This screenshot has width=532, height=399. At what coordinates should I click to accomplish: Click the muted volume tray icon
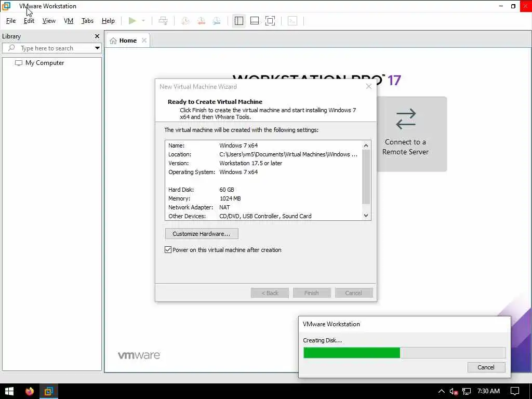click(x=454, y=391)
